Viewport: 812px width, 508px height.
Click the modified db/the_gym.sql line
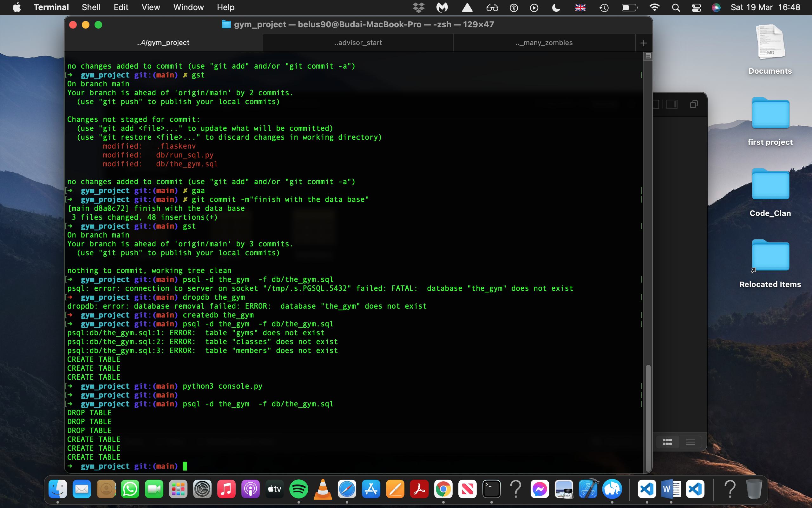(160, 164)
